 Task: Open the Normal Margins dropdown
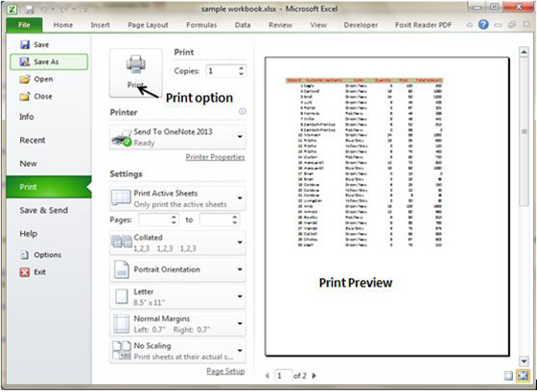click(177, 324)
